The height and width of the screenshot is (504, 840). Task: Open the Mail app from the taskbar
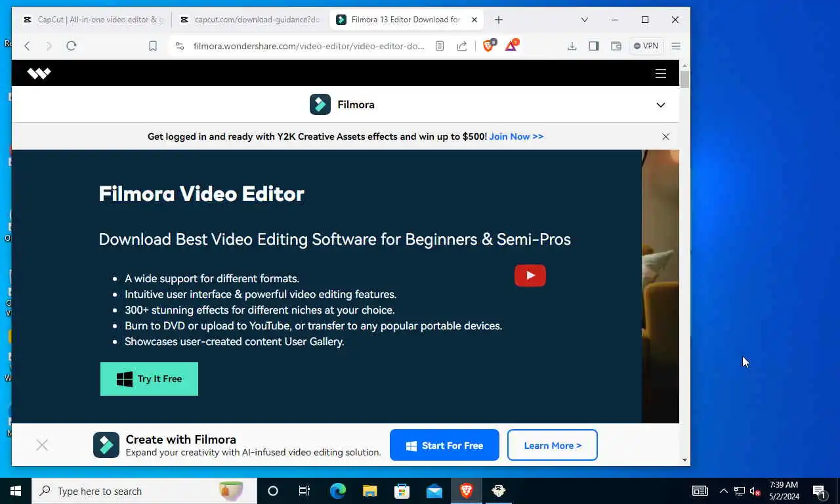[x=434, y=491]
